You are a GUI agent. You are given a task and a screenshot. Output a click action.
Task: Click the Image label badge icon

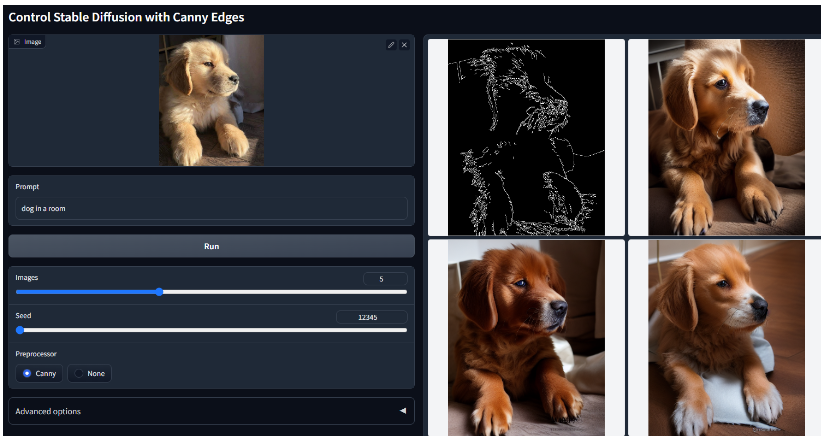pos(17,42)
